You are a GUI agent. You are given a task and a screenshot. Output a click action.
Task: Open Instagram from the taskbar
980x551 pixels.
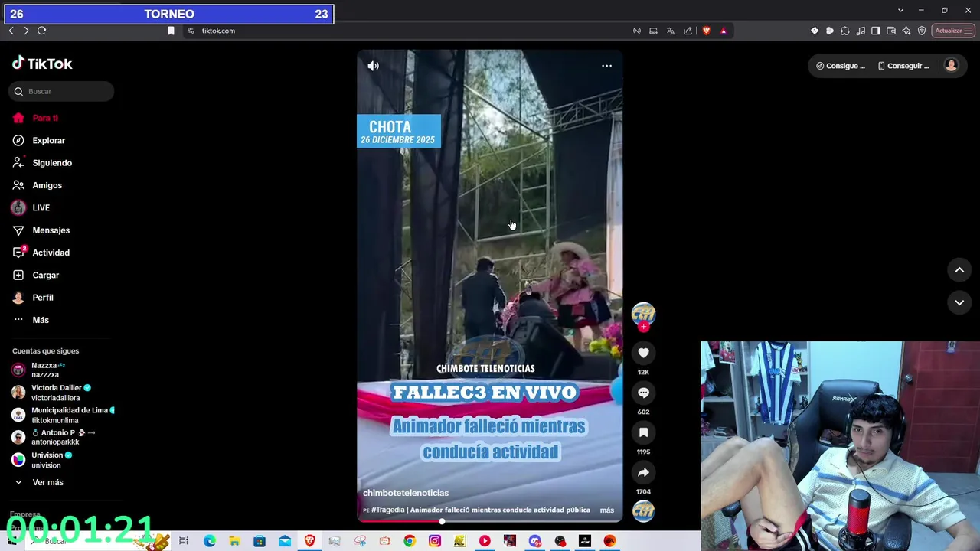435,541
